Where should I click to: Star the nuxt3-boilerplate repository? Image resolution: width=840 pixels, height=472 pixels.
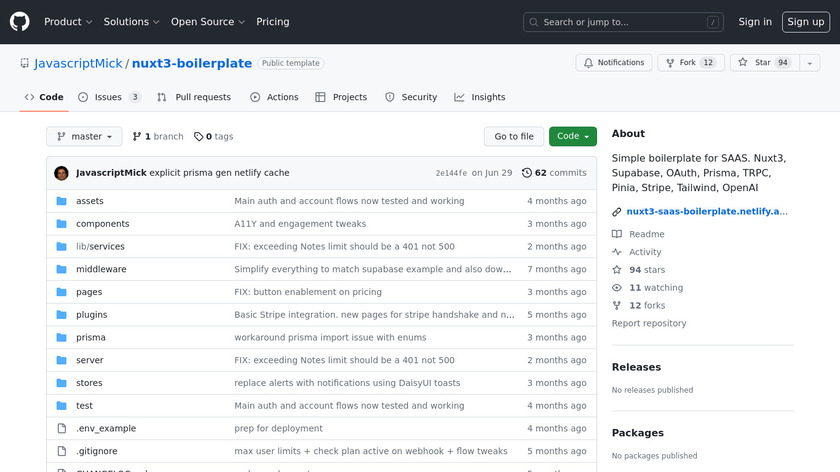(x=755, y=63)
